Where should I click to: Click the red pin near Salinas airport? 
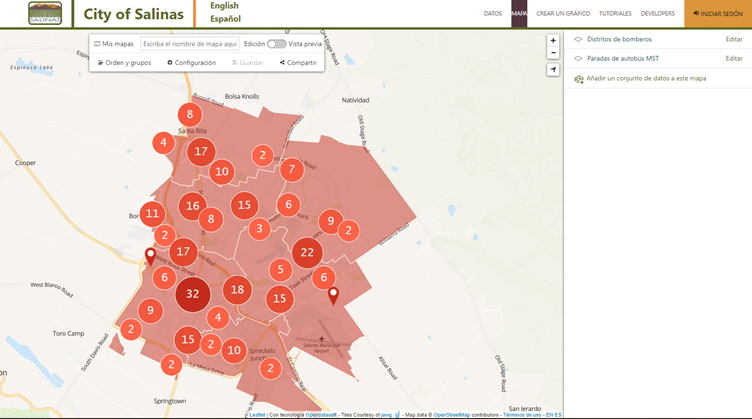pos(333,295)
